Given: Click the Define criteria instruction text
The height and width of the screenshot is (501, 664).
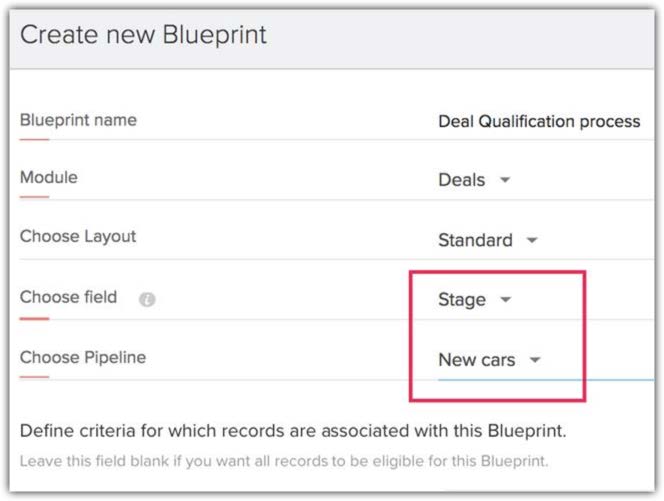Looking at the screenshot, I should coord(293,432).
